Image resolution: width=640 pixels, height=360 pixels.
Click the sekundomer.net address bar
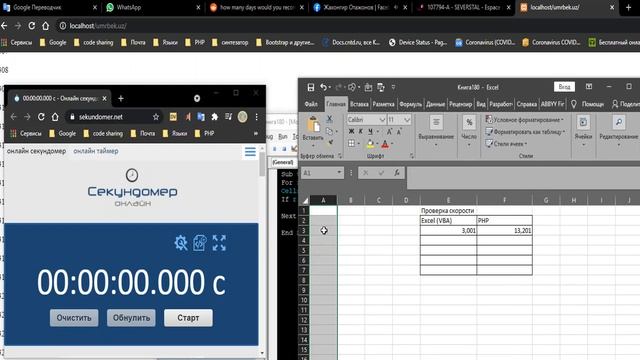(x=114, y=117)
